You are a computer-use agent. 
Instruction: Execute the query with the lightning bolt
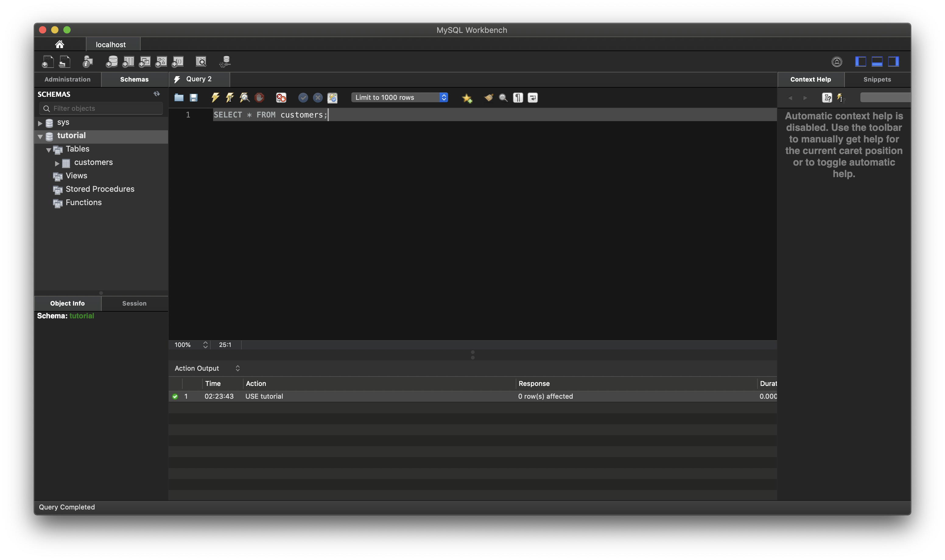point(215,98)
